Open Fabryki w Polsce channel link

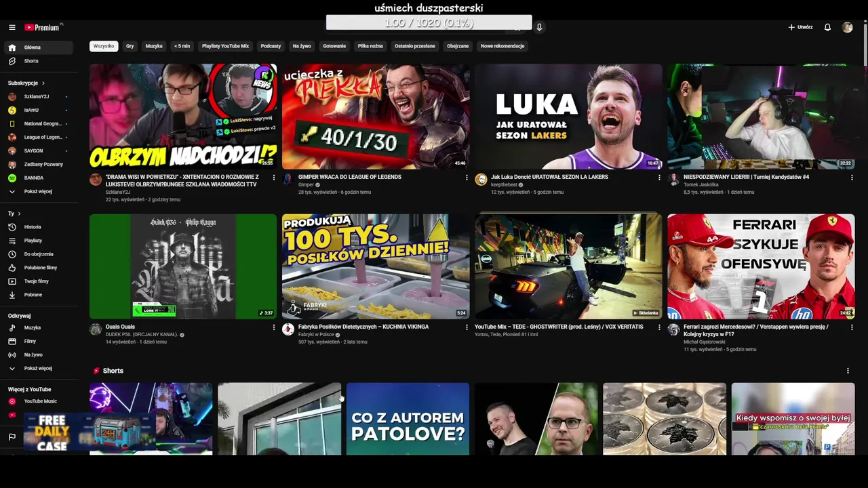(316, 334)
